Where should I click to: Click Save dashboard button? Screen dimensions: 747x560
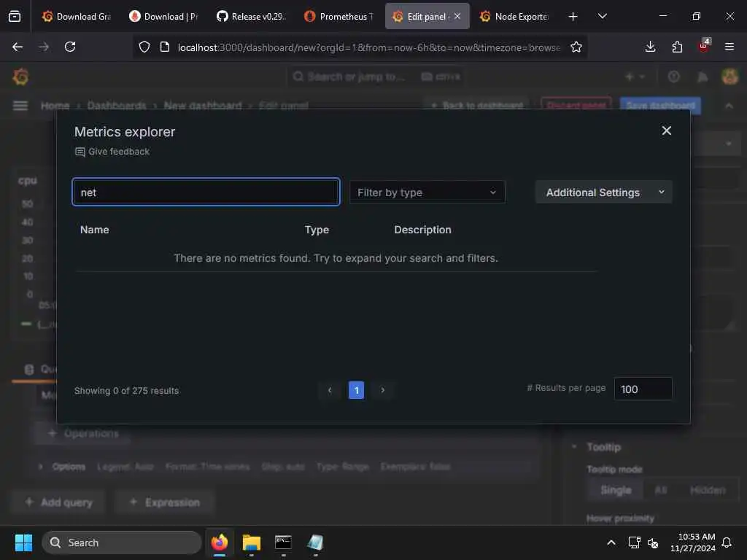click(x=660, y=105)
